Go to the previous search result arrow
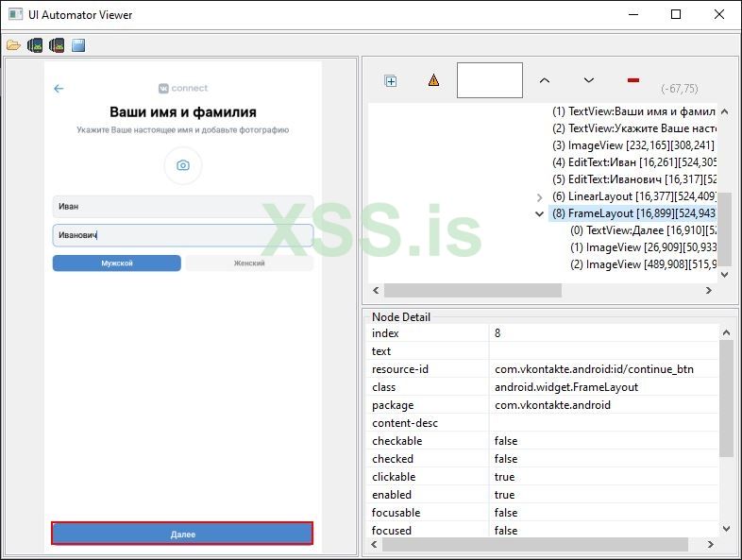 click(x=545, y=80)
